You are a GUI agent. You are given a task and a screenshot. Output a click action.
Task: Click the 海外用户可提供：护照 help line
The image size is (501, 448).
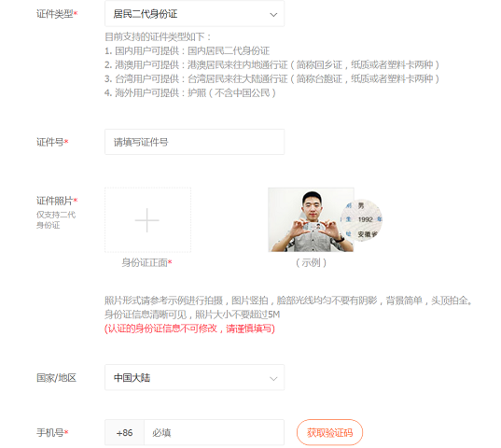pos(190,93)
